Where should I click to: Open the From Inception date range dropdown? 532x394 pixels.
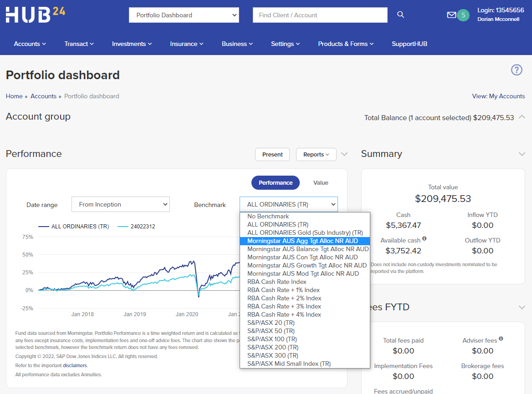pyautogui.click(x=120, y=204)
